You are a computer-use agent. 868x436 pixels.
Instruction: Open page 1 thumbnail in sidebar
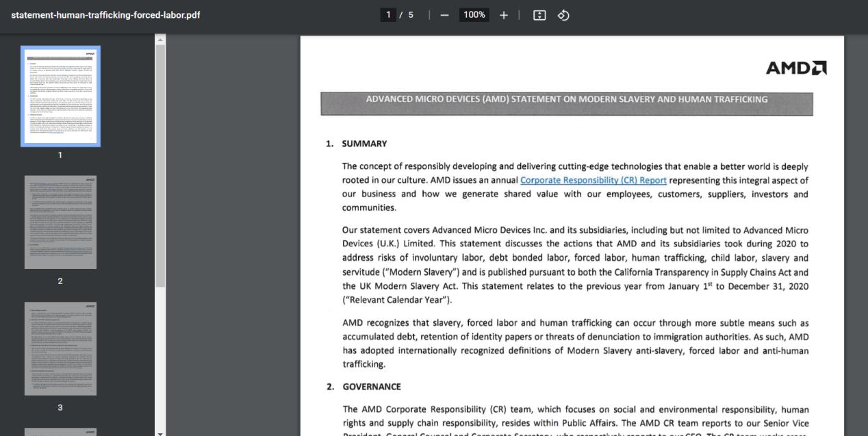[x=60, y=97]
